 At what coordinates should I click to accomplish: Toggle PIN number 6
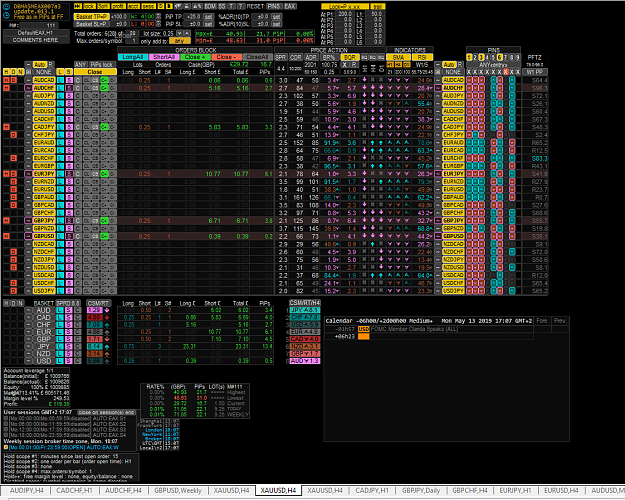coord(499,57)
